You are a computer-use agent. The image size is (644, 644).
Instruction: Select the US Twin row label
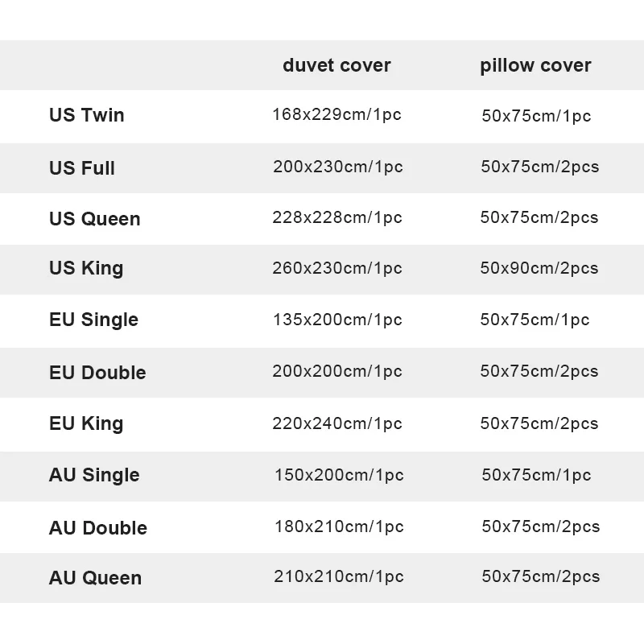click(x=87, y=115)
